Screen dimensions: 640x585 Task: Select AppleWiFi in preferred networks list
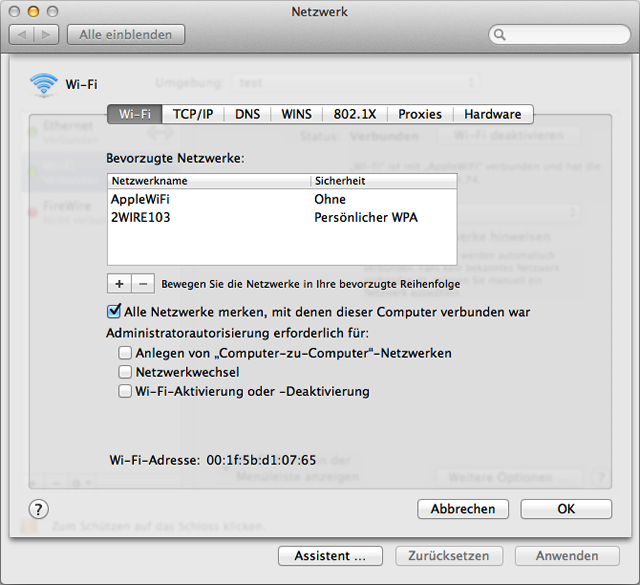point(282,199)
